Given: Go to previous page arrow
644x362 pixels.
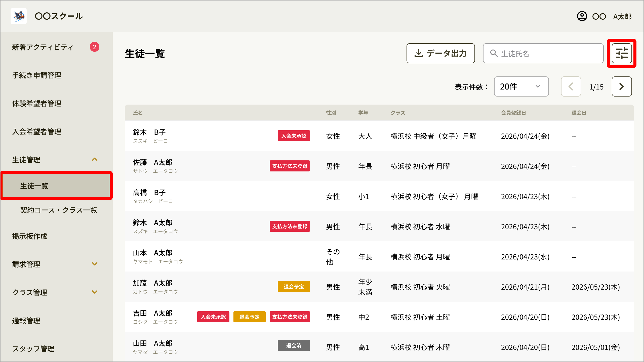Looking at the screenshot, I should 571,86.
